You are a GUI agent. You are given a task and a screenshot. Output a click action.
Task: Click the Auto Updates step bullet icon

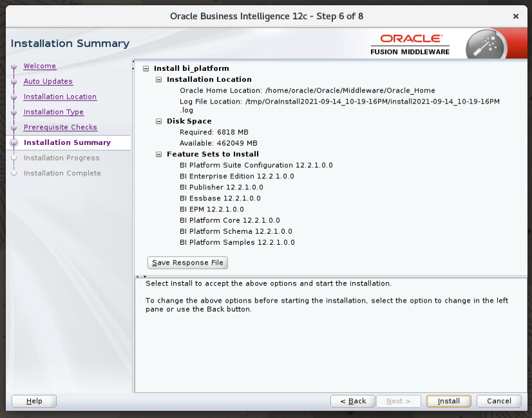14,82
